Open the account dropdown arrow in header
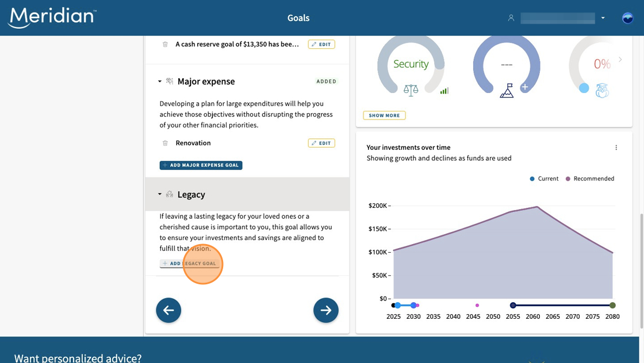This screenshot has width=644, height=363. (603, 18)
